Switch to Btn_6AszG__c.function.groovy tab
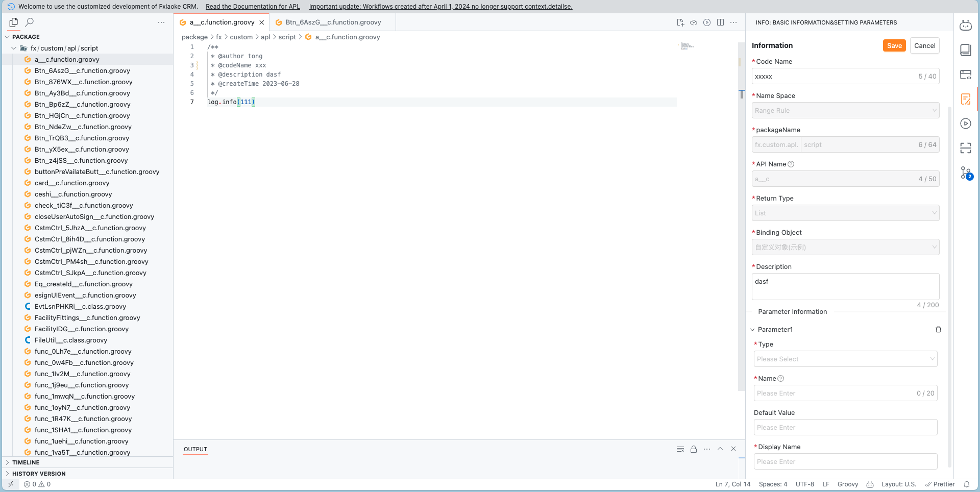This screenshot has height=492, width=980. (x=333, y=22)
